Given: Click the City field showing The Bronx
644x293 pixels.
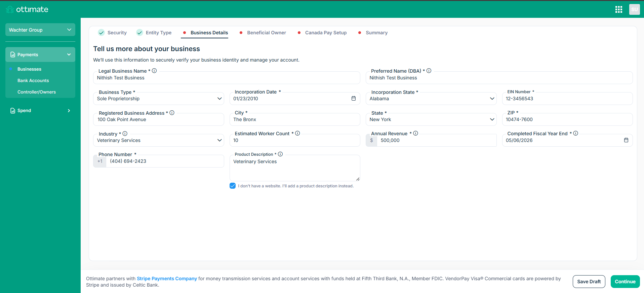Looking at the screenshot, I should coord(295,119).
